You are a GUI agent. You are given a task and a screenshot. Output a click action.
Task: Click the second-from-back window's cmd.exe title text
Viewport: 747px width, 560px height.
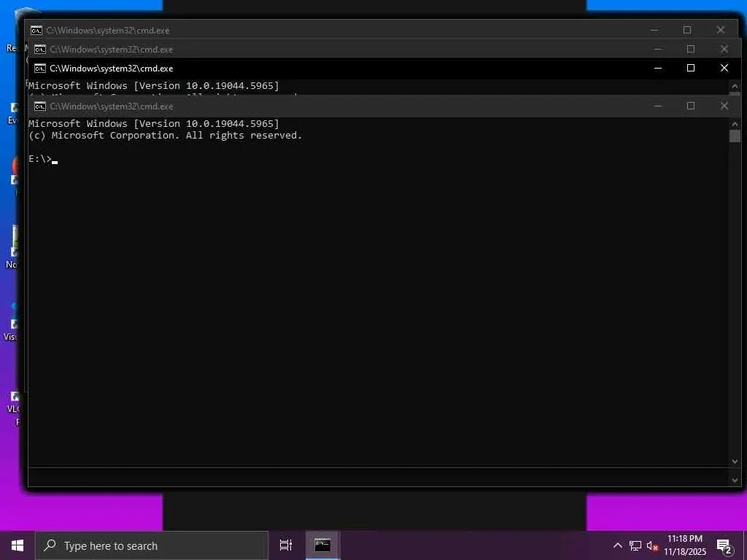[x=112, y=49]
